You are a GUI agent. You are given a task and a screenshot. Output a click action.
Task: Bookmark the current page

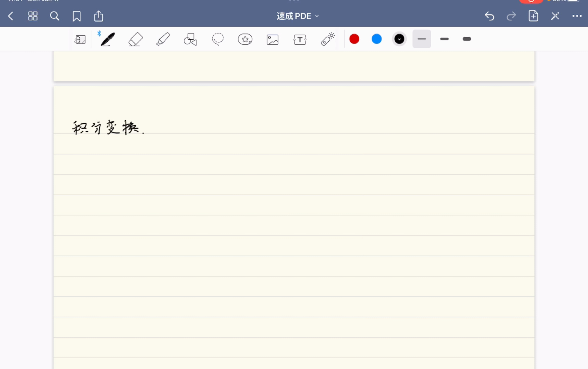coord(77,16)
